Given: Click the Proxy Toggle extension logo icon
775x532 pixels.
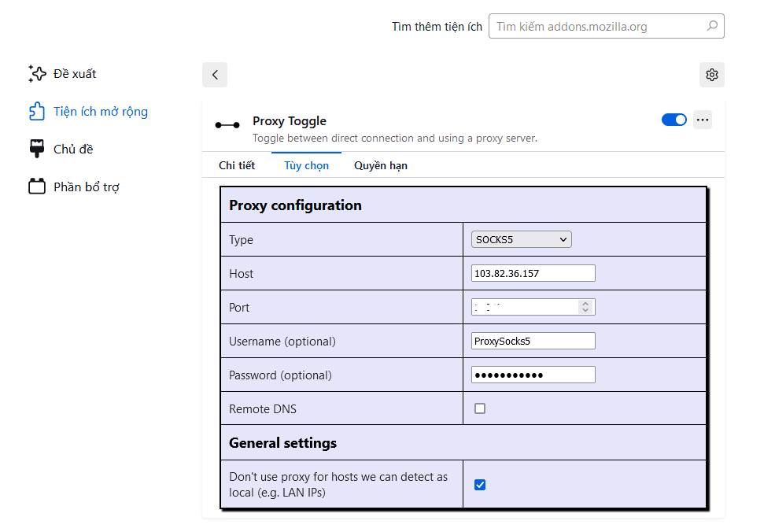Looking at the screenshot, I should click(x=227, y=125).
